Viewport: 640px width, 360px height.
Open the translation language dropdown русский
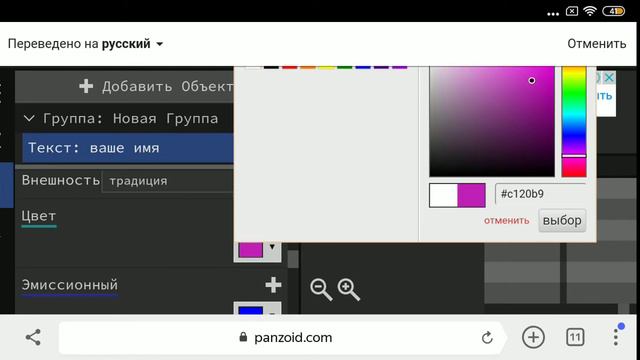(132, 44)
